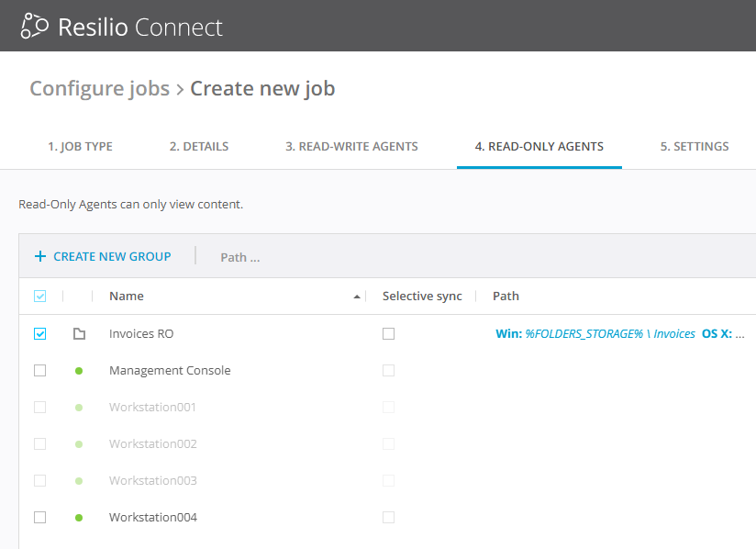Screen dimensions: 756x549
Task: Go to the Details step tab
Action: click(199, 146)
